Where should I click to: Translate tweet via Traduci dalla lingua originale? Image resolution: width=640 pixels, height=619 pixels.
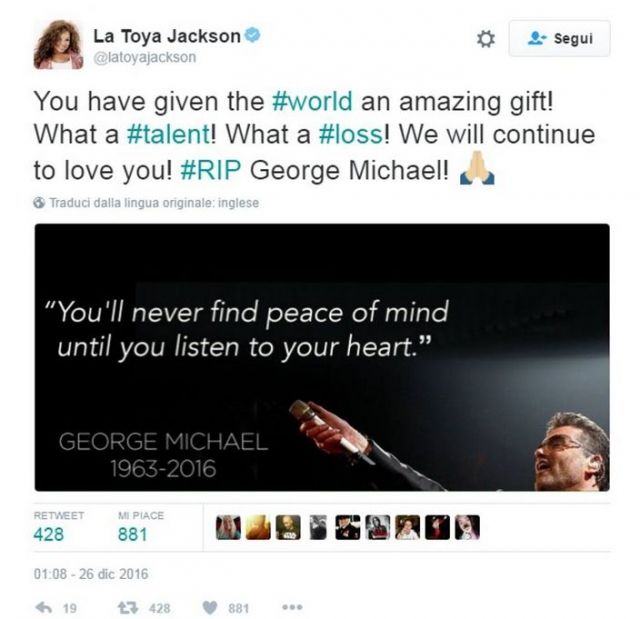pos(154,203)
